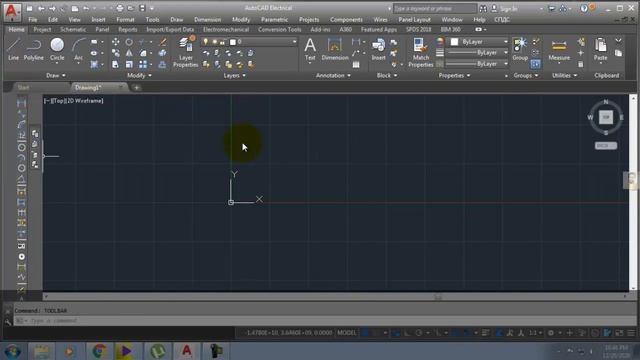Click the keyword search box
Screen dimensions: 640x360
click(x=434, y=9)
